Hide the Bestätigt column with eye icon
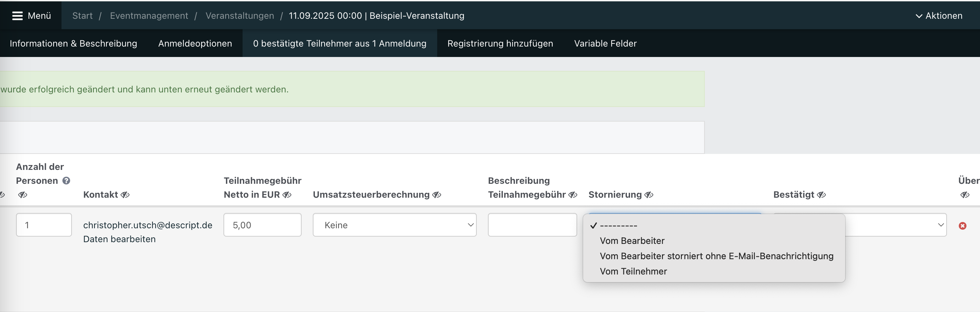Screen dimensions: 980x312 822,195
